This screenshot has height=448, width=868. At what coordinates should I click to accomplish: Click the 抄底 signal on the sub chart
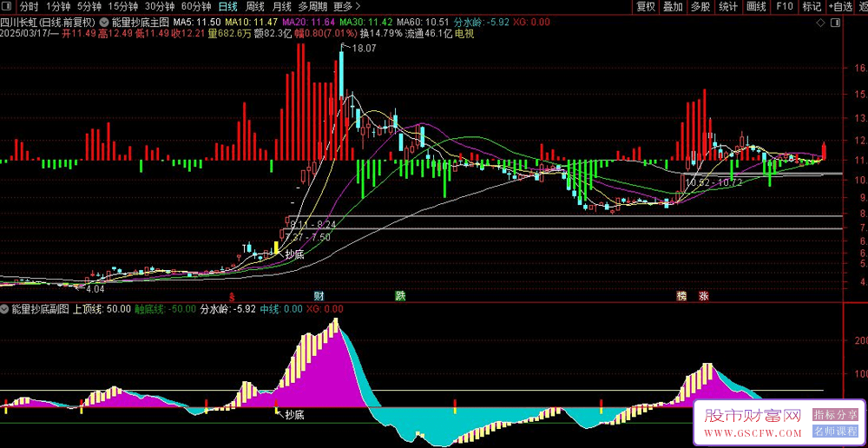(x=294, y=414)
